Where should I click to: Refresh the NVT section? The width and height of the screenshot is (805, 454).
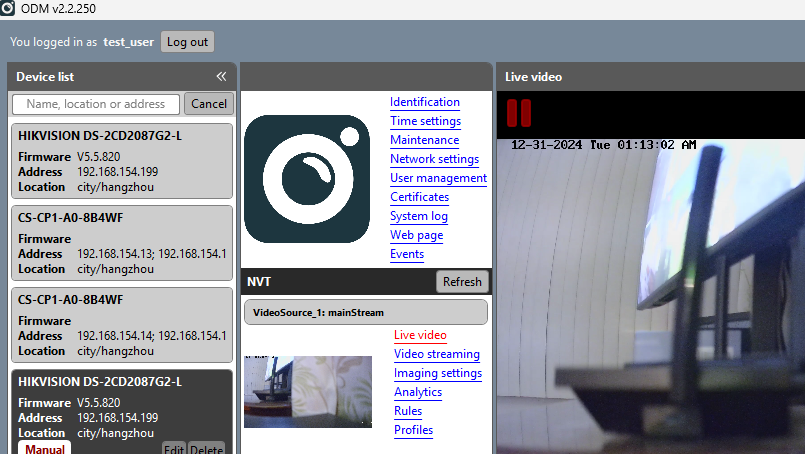(462, 282)
